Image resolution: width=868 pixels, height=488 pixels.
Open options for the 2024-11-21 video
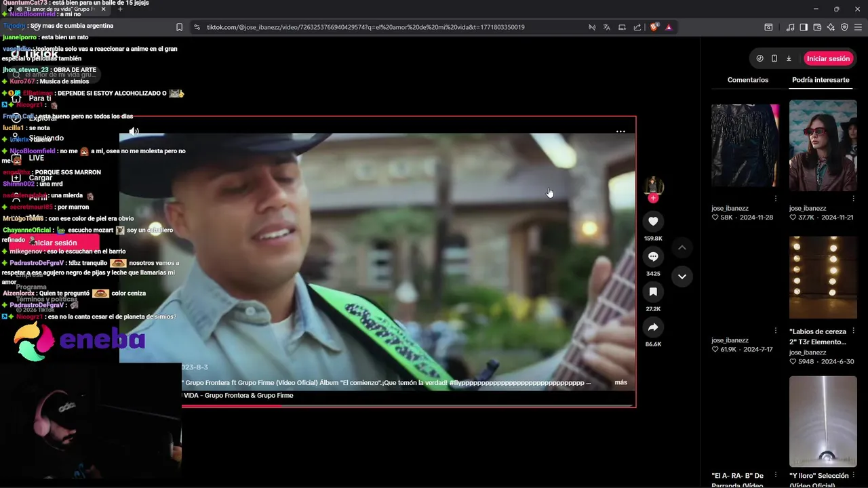854,199
